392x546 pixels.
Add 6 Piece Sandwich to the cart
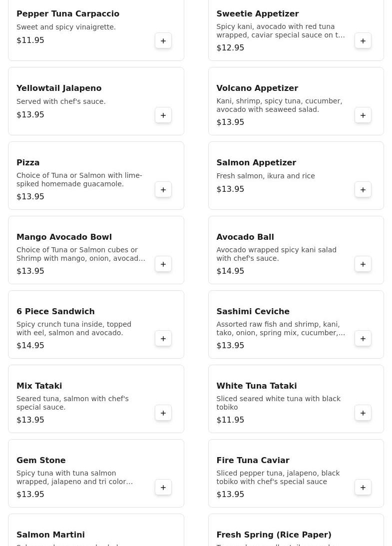point(163,339)
